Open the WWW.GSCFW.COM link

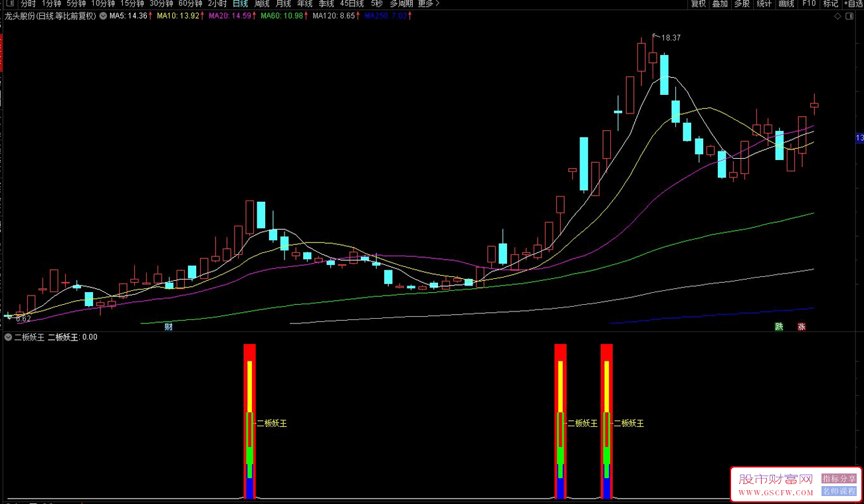(x=776, y=493)
